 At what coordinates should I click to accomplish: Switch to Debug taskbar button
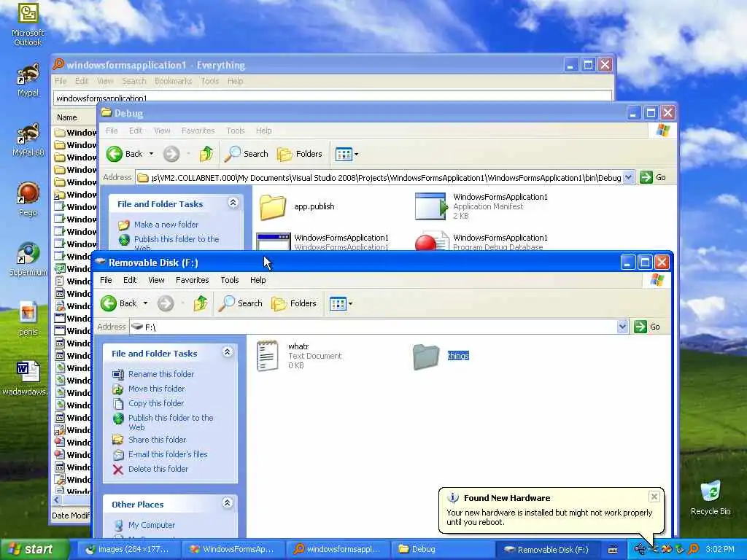tap(441, 550)
